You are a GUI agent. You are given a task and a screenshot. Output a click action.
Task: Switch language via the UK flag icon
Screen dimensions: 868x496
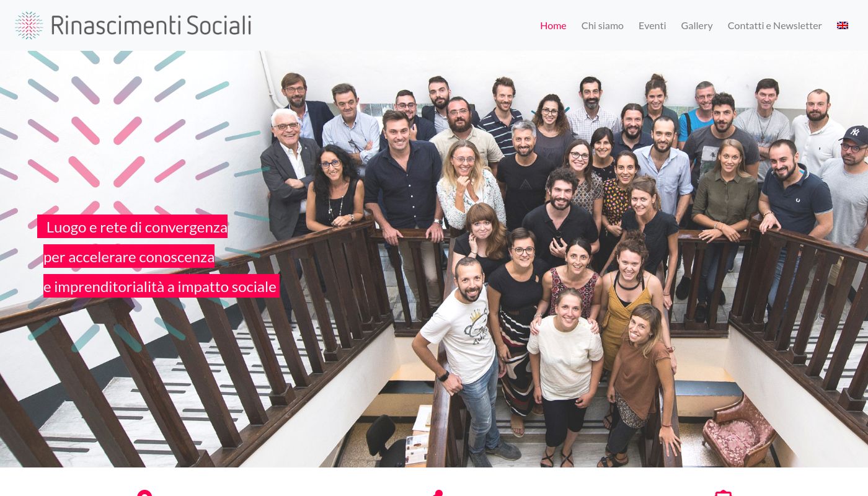[x=843, y=25]
